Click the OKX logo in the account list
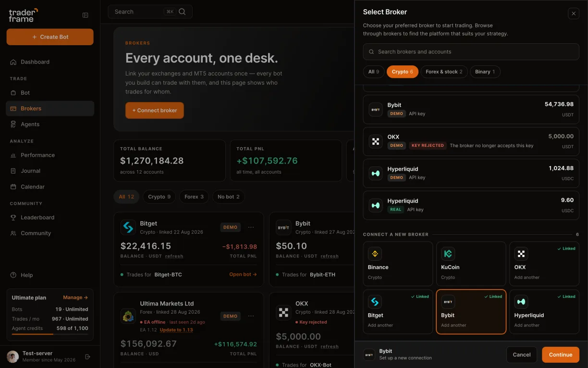Viewport: 588px width, 368px height. tap(376, 141)
